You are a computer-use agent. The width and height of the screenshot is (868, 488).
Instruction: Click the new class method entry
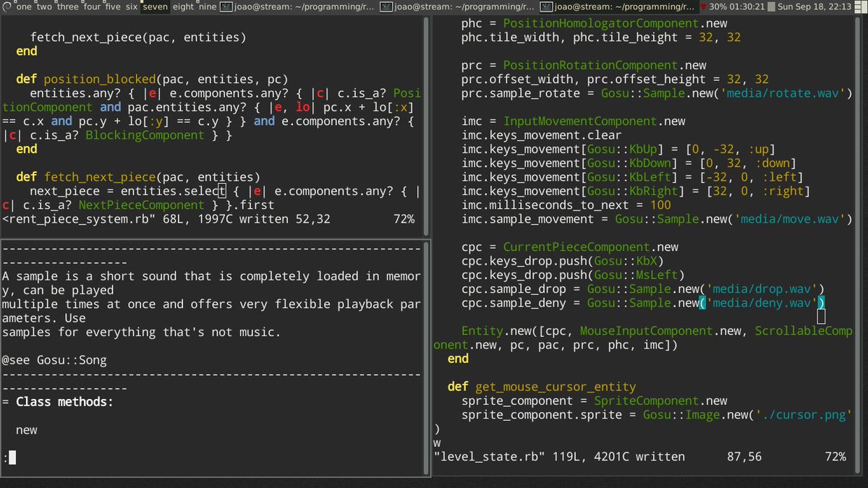click(x=26, y=429)
